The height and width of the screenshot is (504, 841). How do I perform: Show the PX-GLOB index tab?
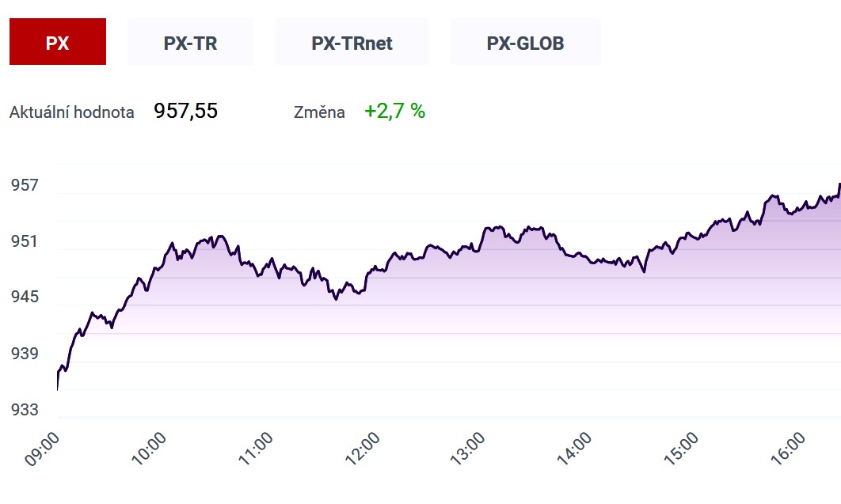point(525,42)
